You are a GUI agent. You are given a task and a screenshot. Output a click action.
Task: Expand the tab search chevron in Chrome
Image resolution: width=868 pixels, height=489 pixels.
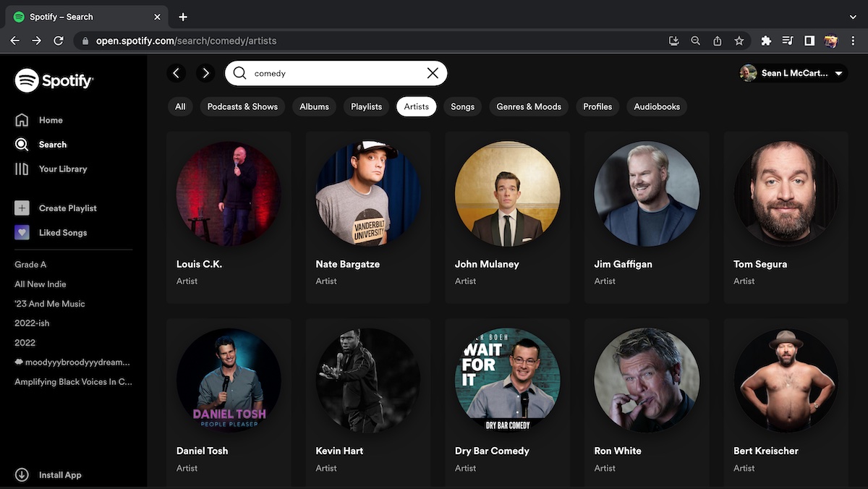click(853, 17)
